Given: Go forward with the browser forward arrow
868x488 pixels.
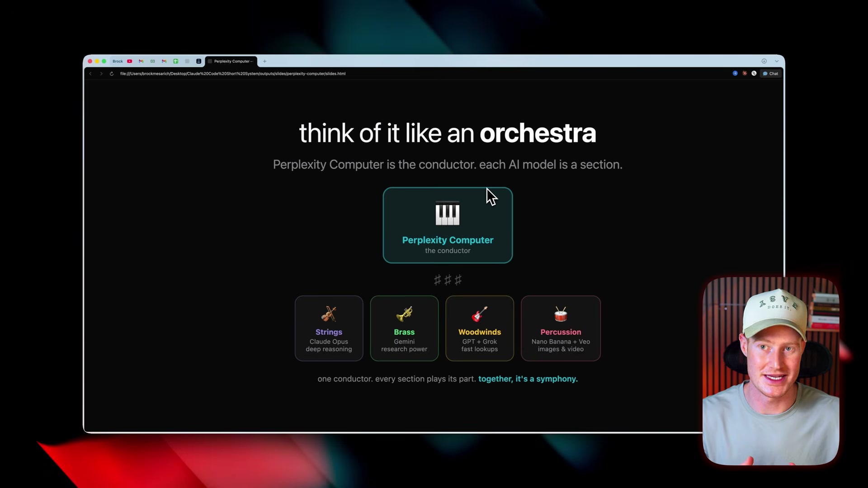Looking at the screenshot, I should (101, 74).
